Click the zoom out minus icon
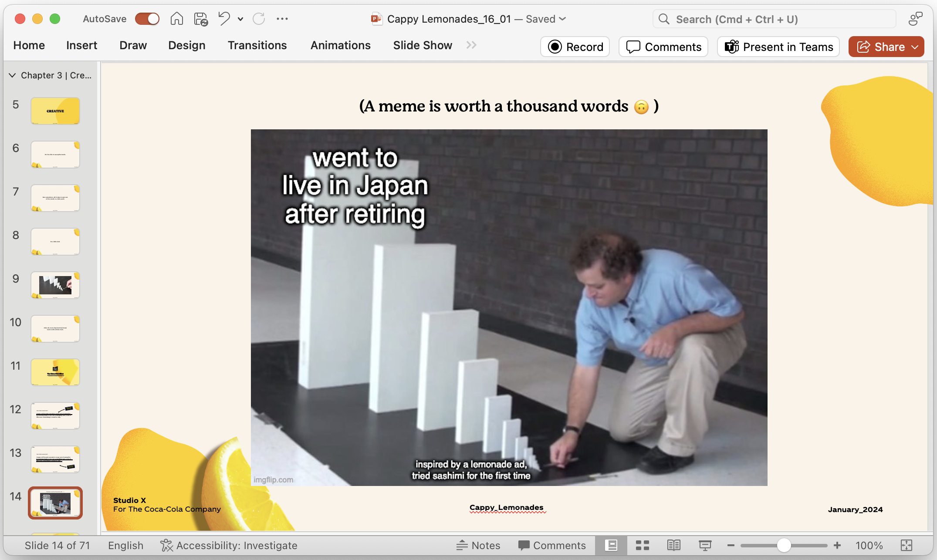 point(731,545)
